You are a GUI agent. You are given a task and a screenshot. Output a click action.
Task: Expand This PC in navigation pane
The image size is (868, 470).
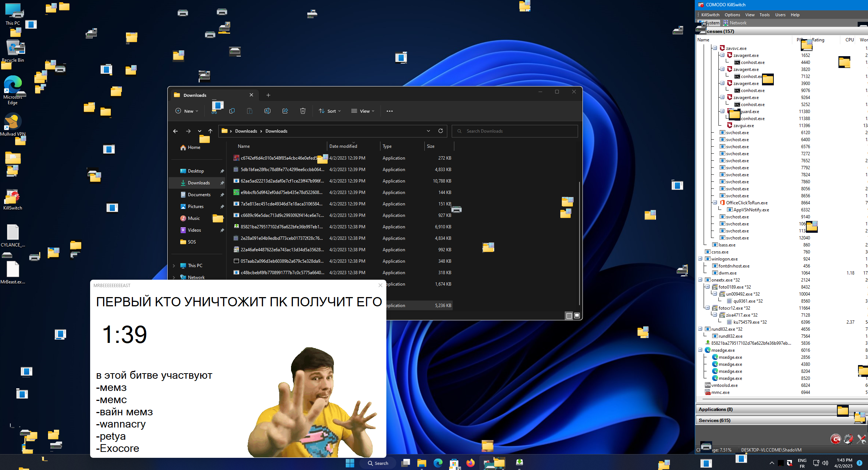(174, 266)
